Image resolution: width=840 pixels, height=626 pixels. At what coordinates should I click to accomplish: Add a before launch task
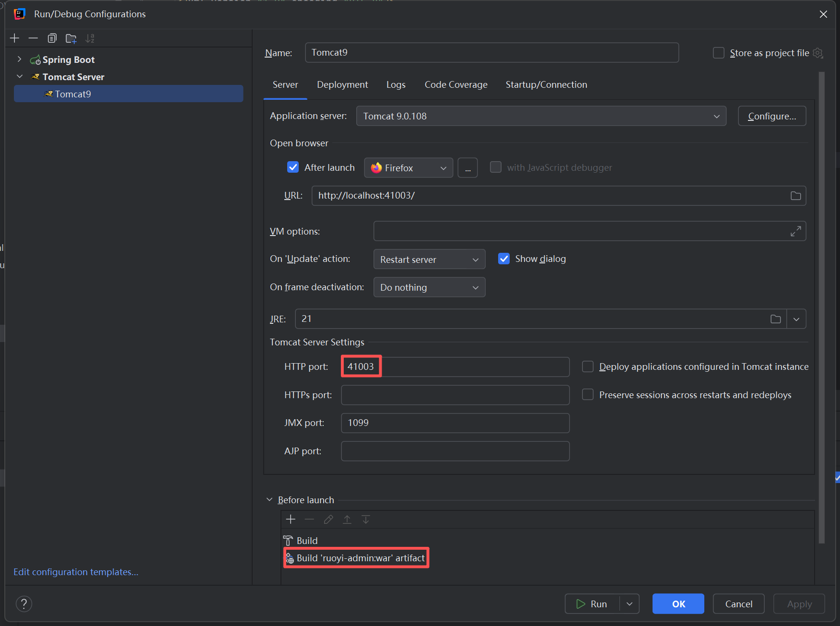(291, 520)
